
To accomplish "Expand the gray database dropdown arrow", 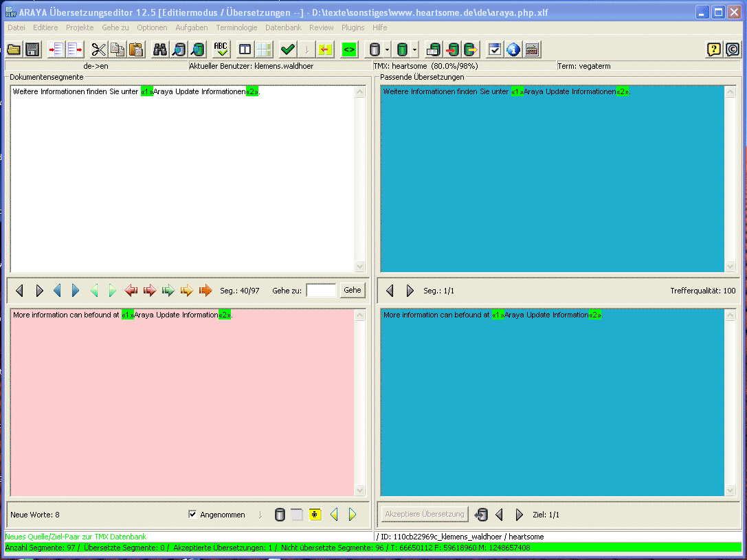I will tap(388, 49).
